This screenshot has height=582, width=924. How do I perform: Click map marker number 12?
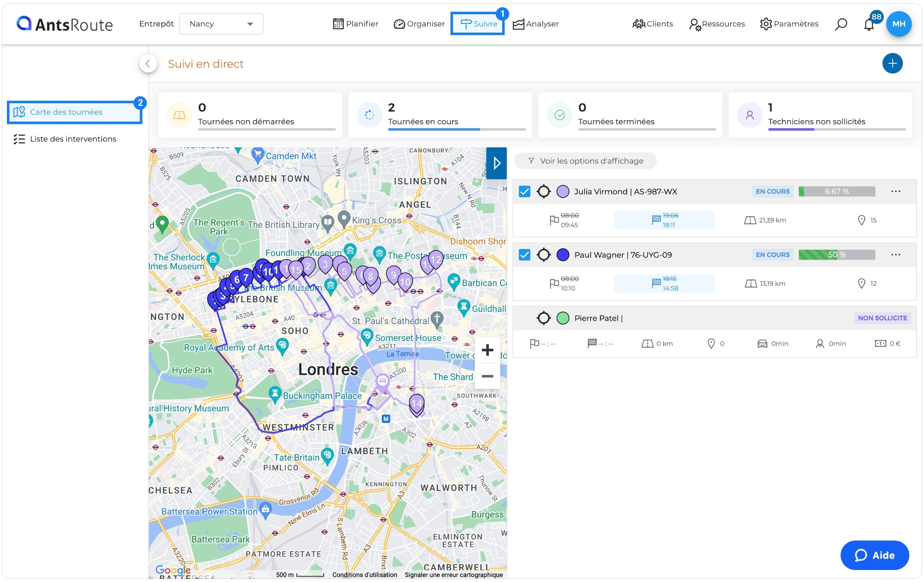(x=436, y=260)
